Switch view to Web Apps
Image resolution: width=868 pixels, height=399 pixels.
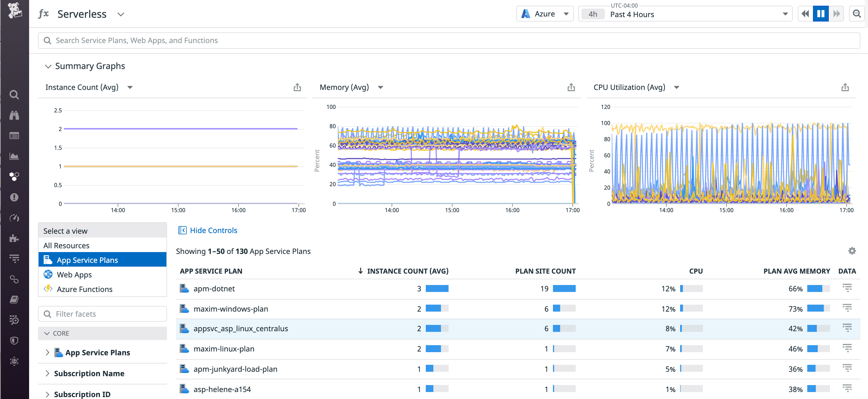[74, 274]
